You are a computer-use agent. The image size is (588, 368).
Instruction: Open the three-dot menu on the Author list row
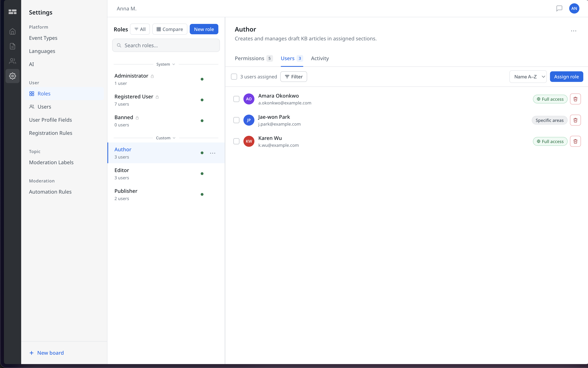point(213,153)
